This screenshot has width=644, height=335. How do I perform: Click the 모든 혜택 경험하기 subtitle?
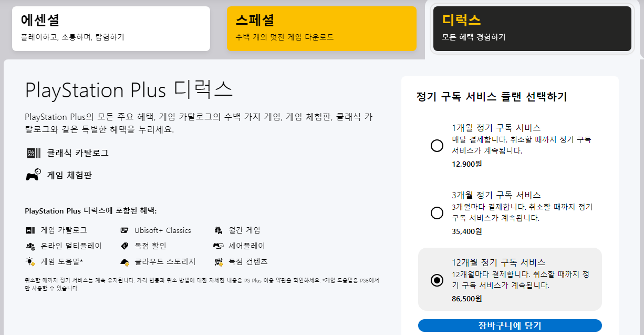coord(473,37)
